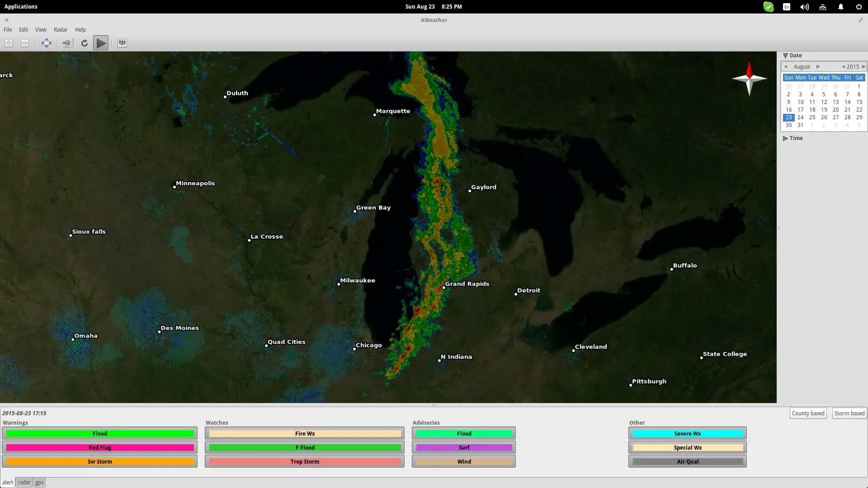Open the File menu
This screenshot has height=488, width=868.
coord(8,30)
